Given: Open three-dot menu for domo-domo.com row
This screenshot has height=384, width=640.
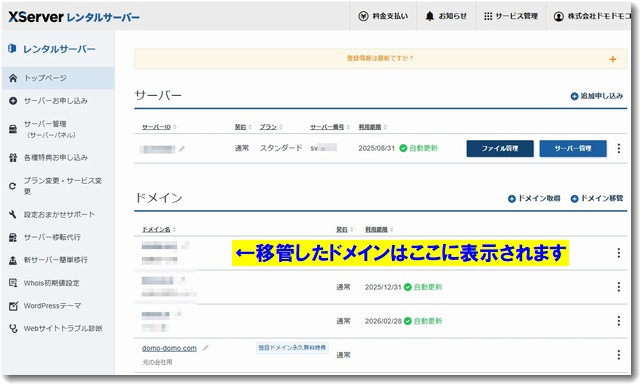Looking at the screenshot, I should pyautogui.click(x=619, y=355).
